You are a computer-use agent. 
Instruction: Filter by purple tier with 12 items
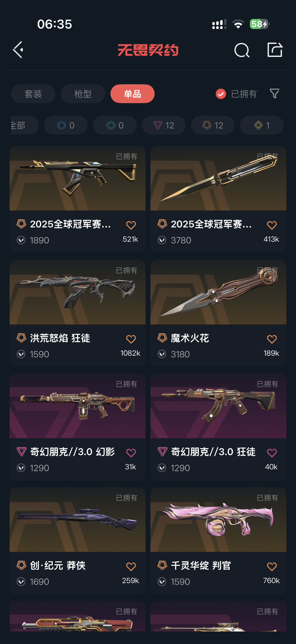click(164, 125)
